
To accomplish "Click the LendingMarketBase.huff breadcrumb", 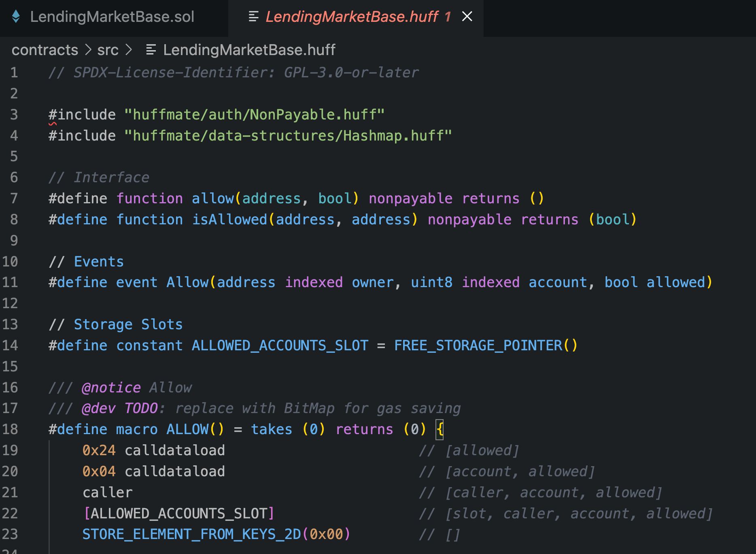I will click(249, 50).
